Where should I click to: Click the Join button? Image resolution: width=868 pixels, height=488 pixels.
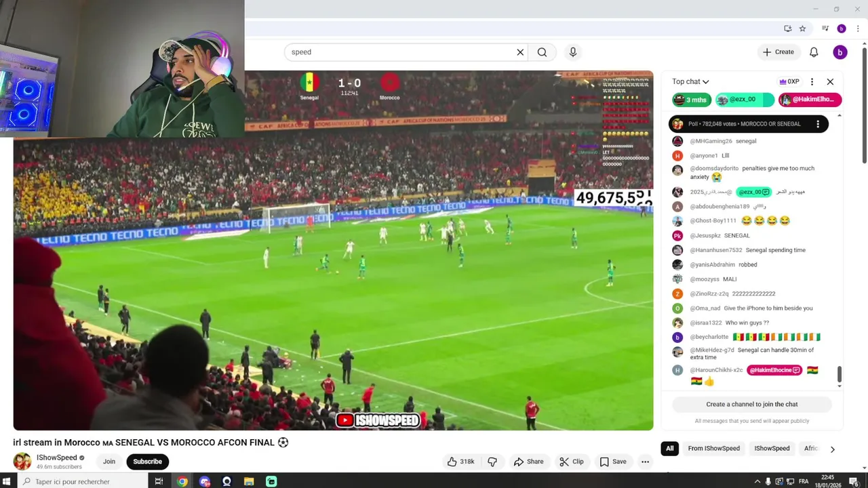109,462
